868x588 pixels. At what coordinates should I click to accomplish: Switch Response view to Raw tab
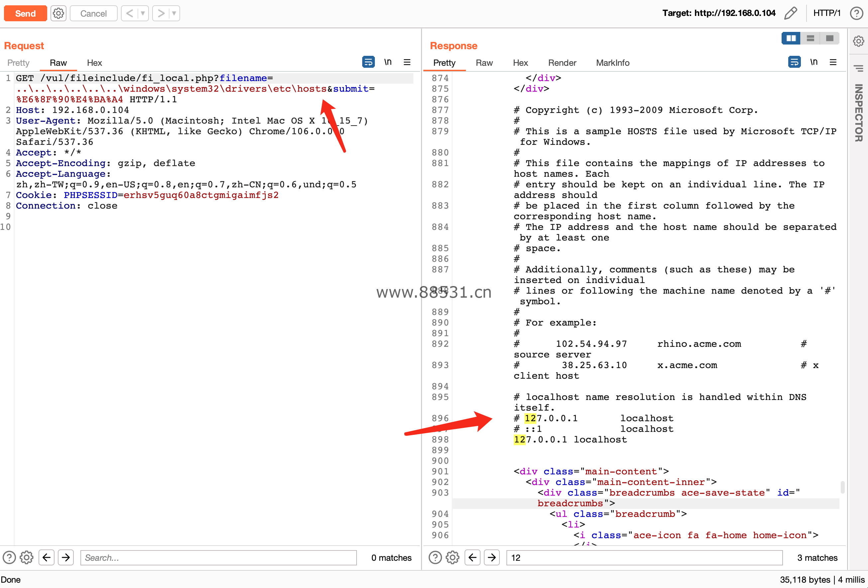[x=485, y=63]
